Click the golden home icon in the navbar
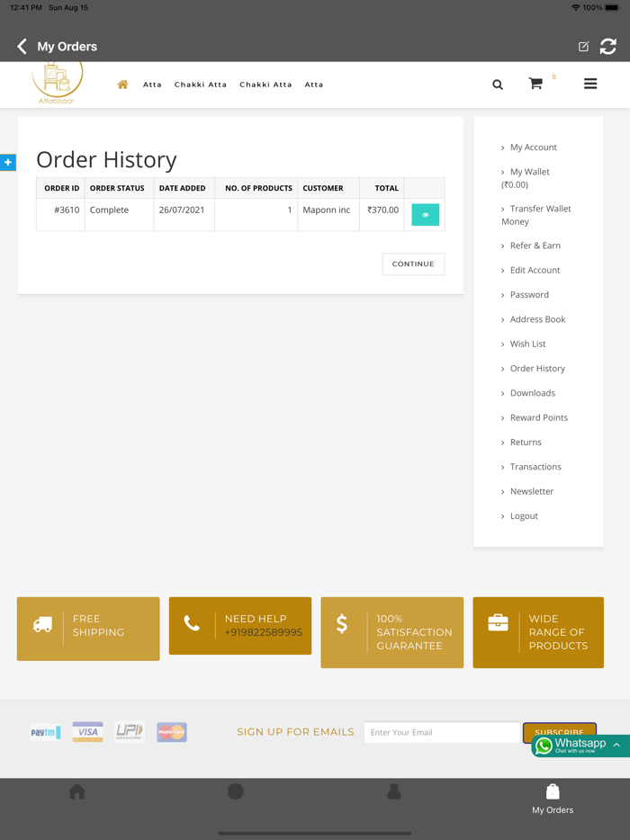 (122, 85)
